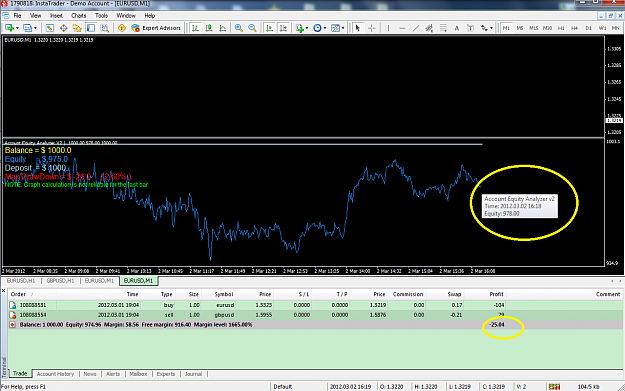Toggle the Expert Advisors button
Image resolution: width=625 pixels, height=391 pixels.
coord(156,28)
